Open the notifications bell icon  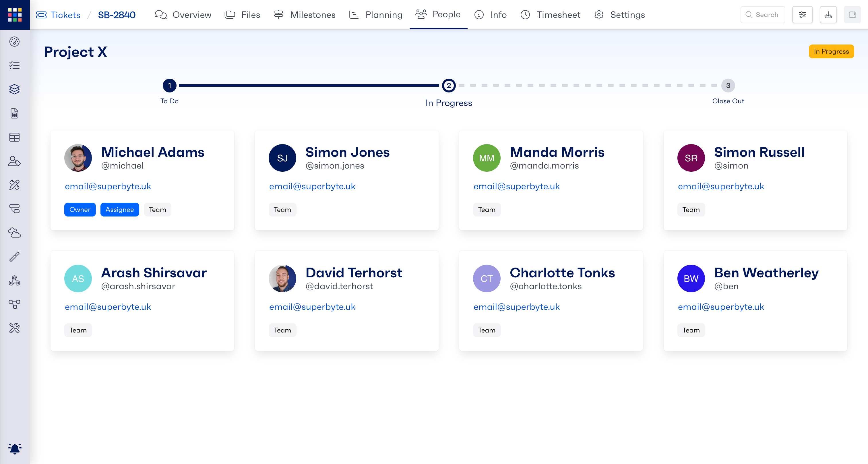pyautogui.click(x=14, y=448)
